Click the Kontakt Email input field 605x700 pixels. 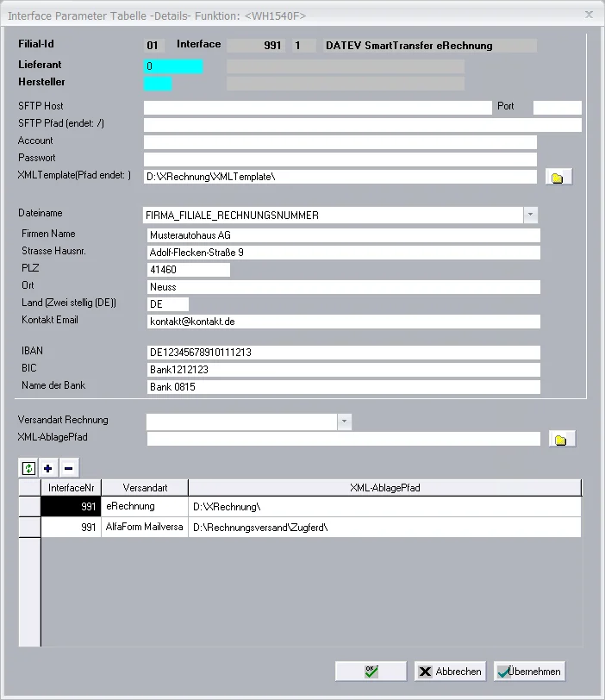(344, 322)
